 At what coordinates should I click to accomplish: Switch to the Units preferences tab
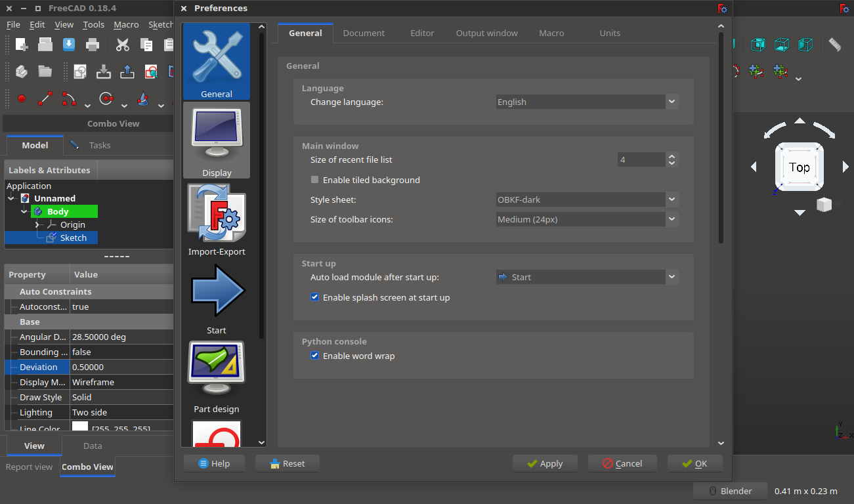610,33
